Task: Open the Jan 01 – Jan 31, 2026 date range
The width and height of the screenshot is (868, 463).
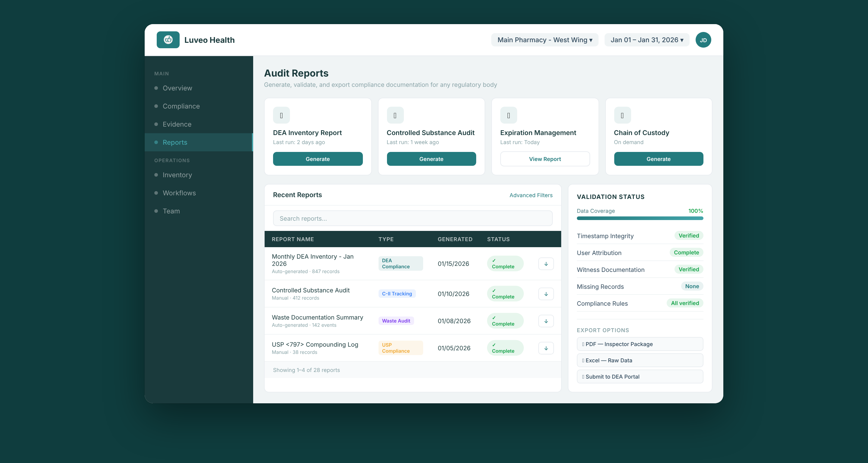Action: click(x=646, y=40)
